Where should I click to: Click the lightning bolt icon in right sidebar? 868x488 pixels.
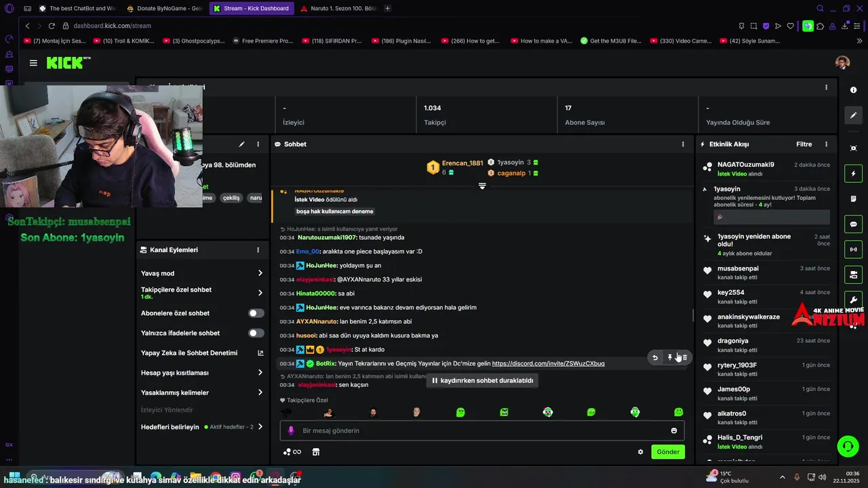[853, 174]
